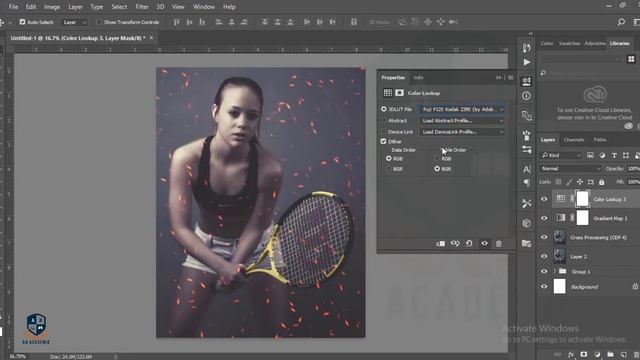Image resolution: width=640 pixels, height=360 pixels.
Task: Filter layers by type layers icon
Action: [x=614, y=156]
